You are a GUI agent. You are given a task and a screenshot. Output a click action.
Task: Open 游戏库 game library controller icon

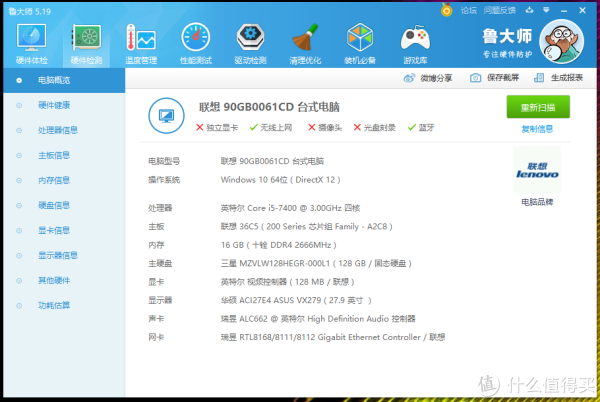[415, 43]
